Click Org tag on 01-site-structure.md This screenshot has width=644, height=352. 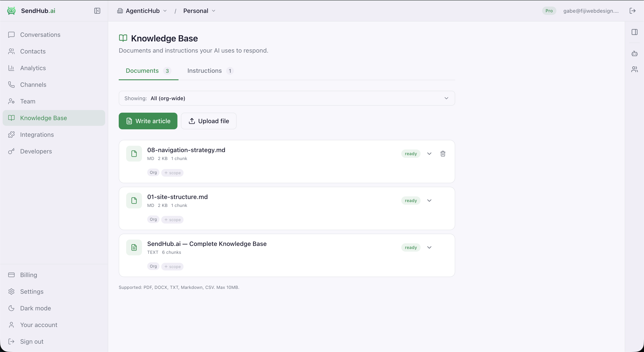point(153,219)
